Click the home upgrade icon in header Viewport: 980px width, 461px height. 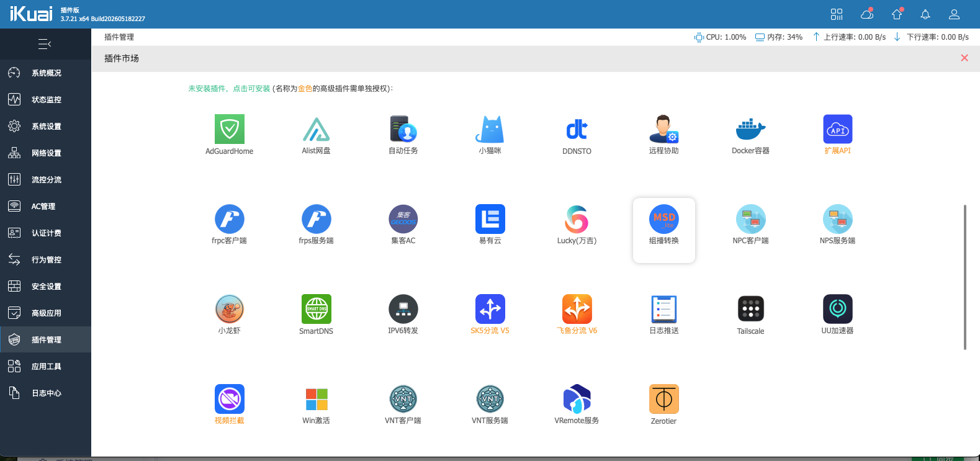tap(897, 14)
